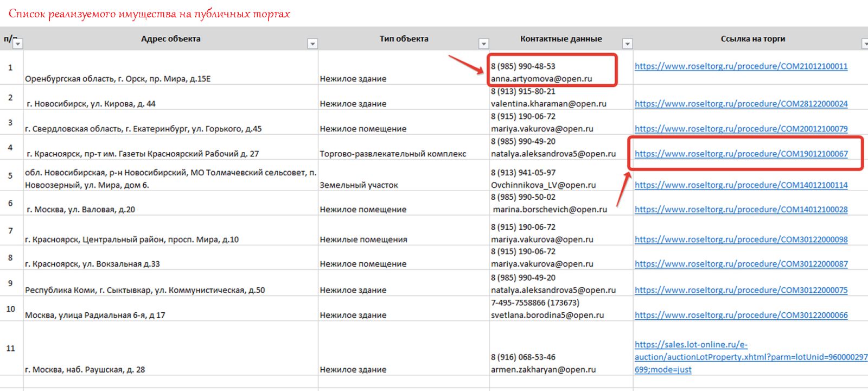This screenshot has width=868, height=391.
Task: Open the filter dropdown for Адрес объекта column
Action: click(x=312, y=44)
